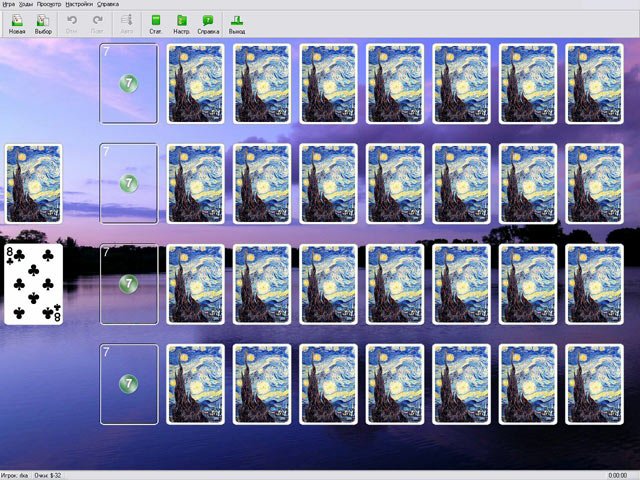640x480 pixels.
Task: Open the Игра menu
Action: (9, 4)
